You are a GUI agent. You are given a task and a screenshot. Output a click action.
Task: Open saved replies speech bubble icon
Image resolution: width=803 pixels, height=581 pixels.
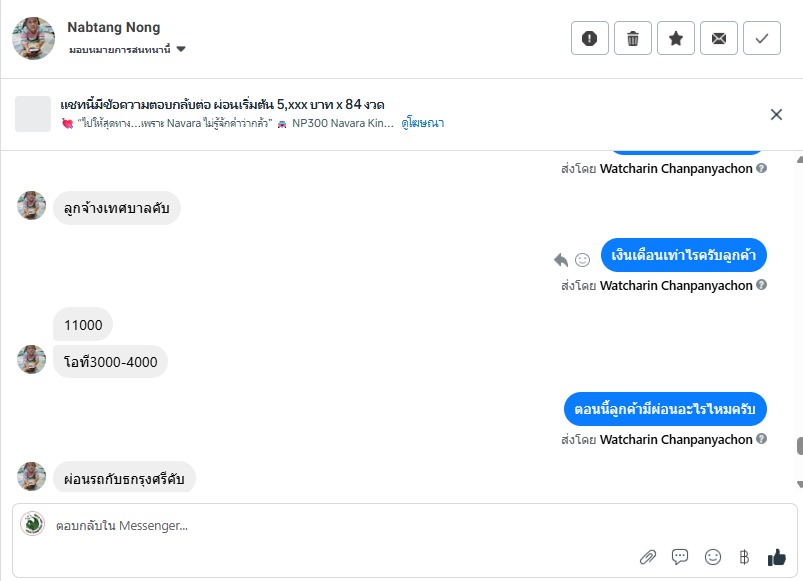tap(680, 557)
